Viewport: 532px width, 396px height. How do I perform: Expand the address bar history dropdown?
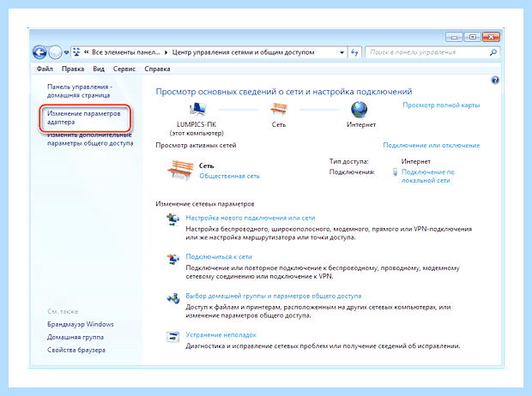[x=342, y=52]
